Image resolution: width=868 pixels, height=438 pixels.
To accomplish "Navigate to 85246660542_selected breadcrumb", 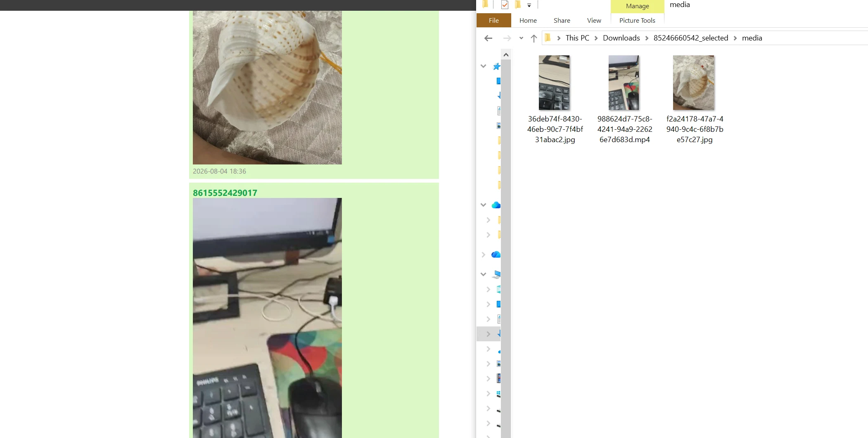I will tap(691, 38).
